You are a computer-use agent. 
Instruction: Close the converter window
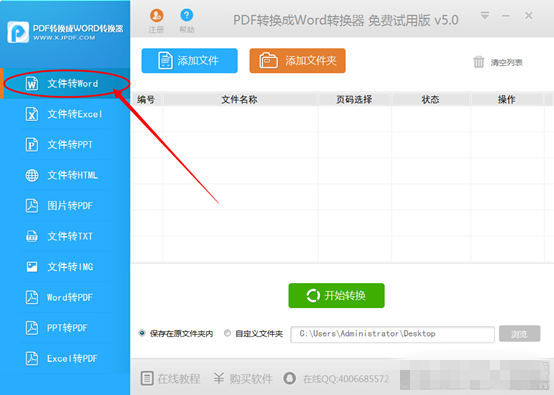(529, 16)
